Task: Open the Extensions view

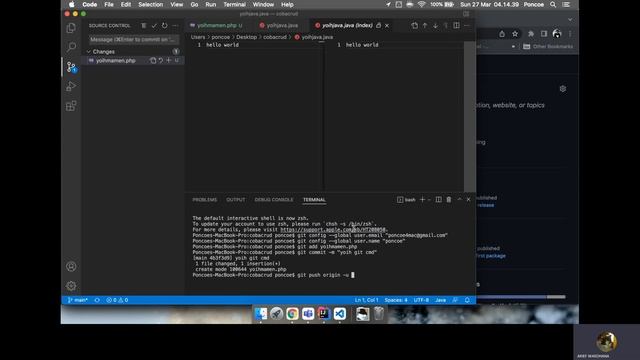Action: [x=71, y=106]
